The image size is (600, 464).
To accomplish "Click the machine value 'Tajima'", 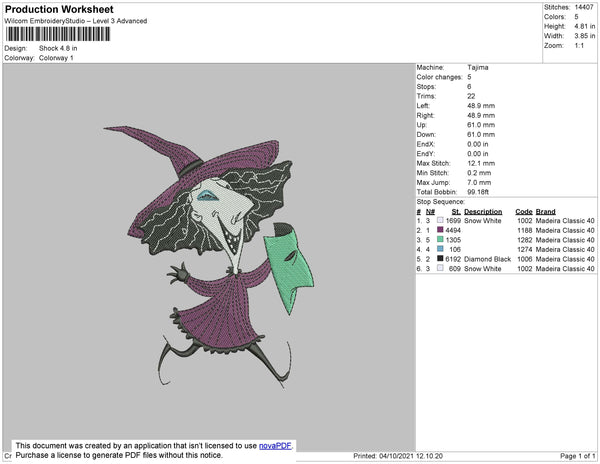I will (478, 67).
